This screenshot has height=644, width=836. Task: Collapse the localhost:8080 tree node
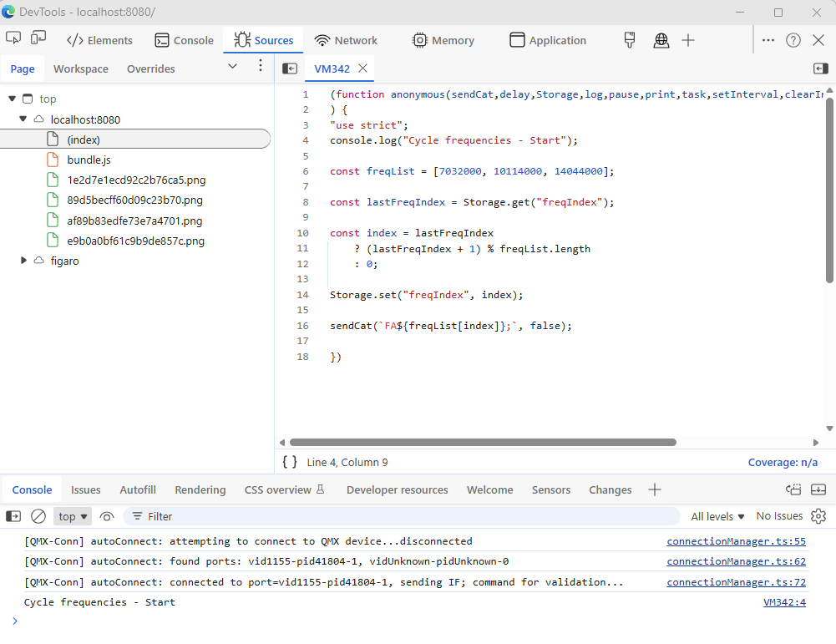pyautogui.click(x=23, y=119)
